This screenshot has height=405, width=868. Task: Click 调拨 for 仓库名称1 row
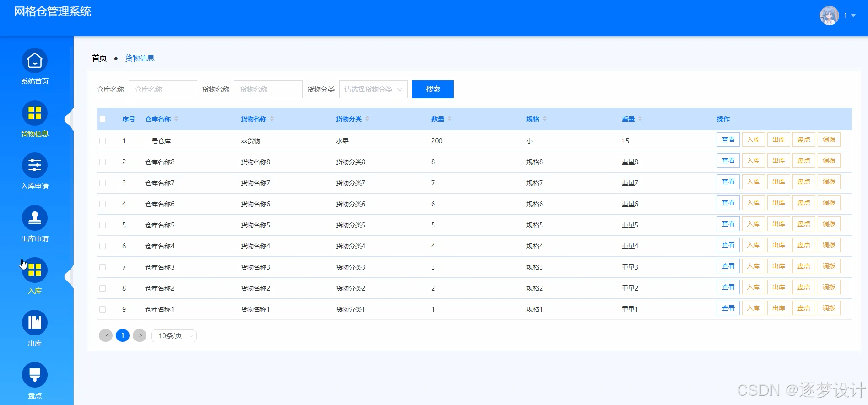pos(829,308)
